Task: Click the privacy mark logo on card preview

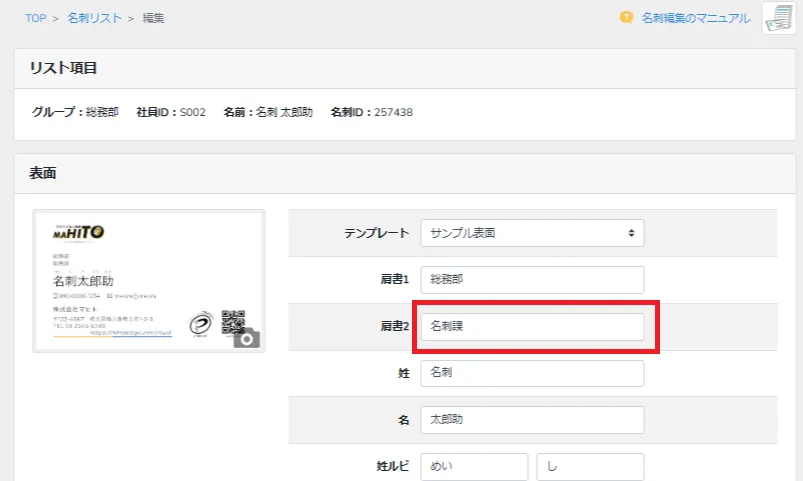Action: pos(200,324)
